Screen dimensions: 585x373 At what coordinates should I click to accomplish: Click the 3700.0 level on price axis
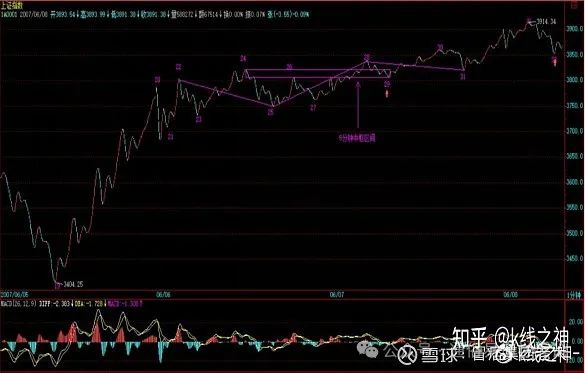pyautogui.click(x=575, y=131)
